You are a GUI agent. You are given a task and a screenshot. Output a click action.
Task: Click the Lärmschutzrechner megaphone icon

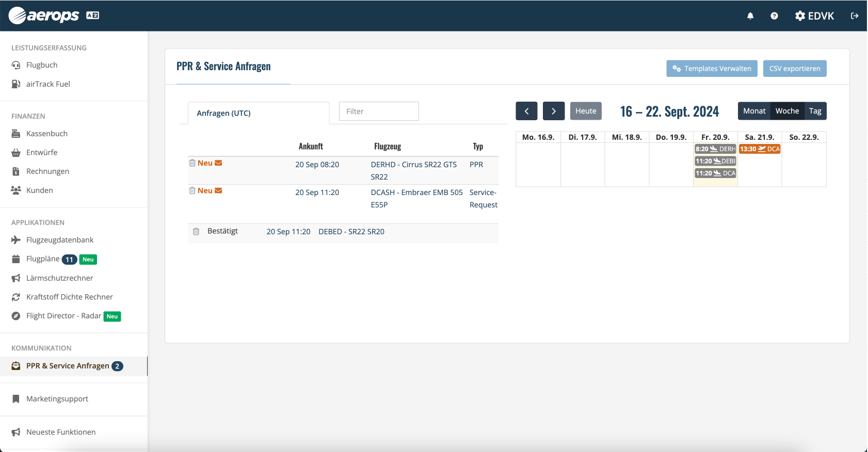point(16,278)
